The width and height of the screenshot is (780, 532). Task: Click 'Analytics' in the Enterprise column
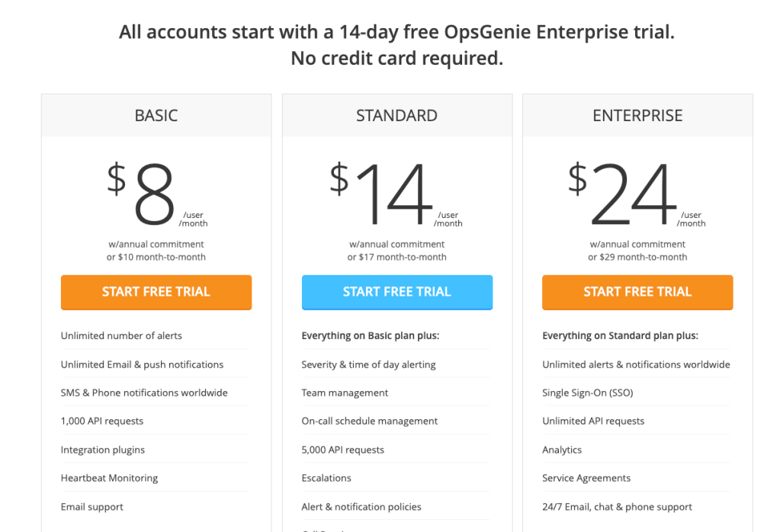562,449
